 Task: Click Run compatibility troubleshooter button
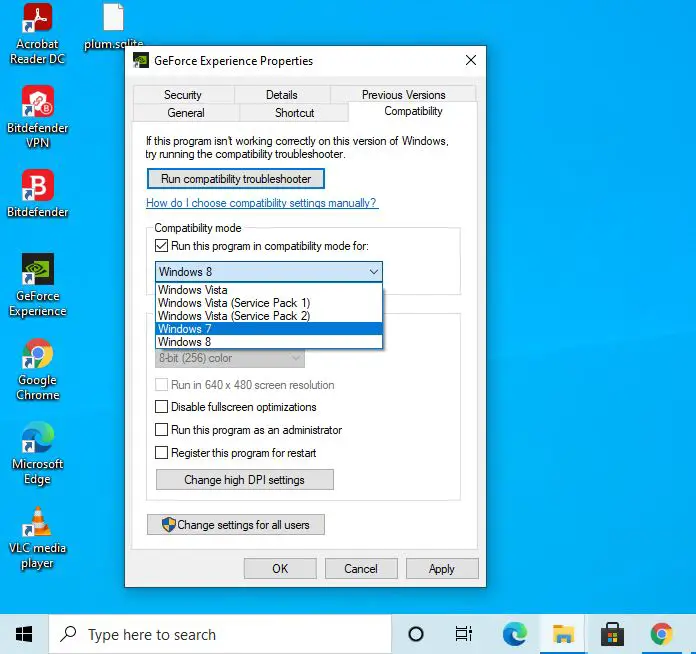coord(236,179)
